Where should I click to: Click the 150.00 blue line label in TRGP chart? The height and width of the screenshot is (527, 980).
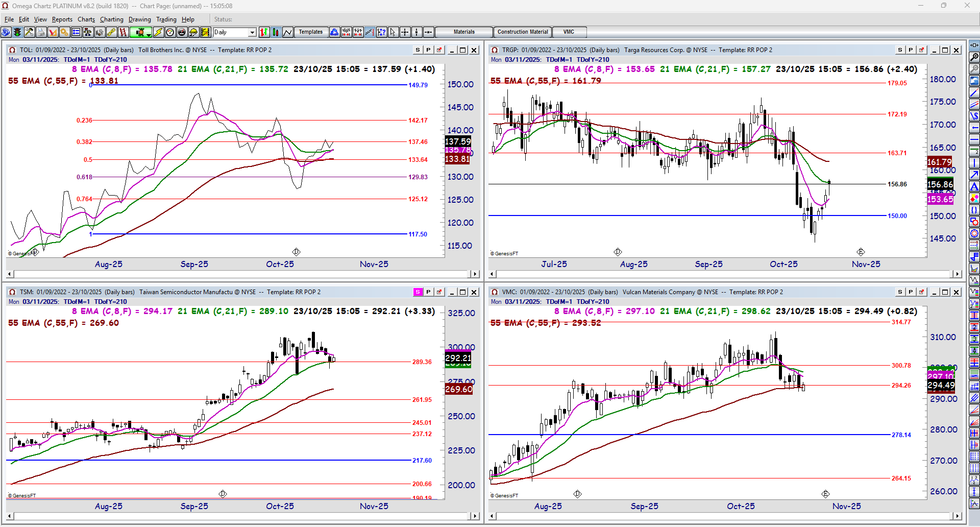tap(897, 216)
